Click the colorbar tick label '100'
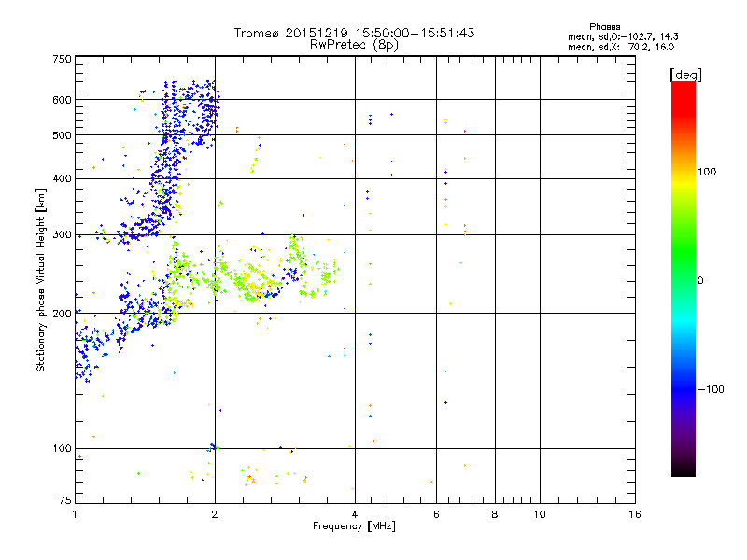 [707, 172]
